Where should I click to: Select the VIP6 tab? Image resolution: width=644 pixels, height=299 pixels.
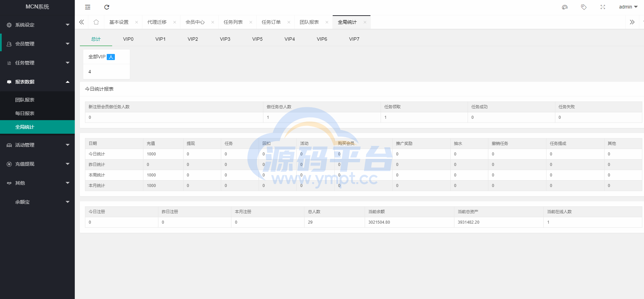[x=322, y=39]
